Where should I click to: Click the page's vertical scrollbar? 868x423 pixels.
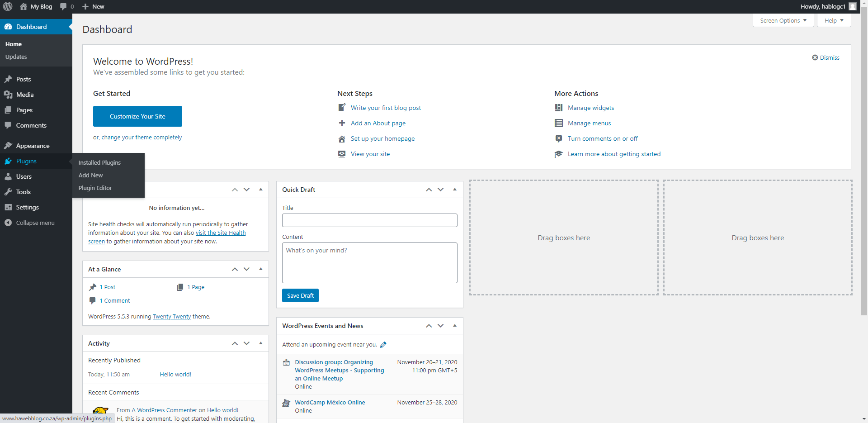pyautogui.click(x=864, y=181)
